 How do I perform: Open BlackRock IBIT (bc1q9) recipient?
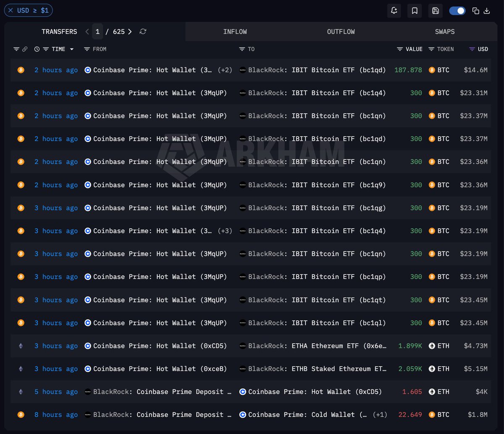click(x=317, y=185)
